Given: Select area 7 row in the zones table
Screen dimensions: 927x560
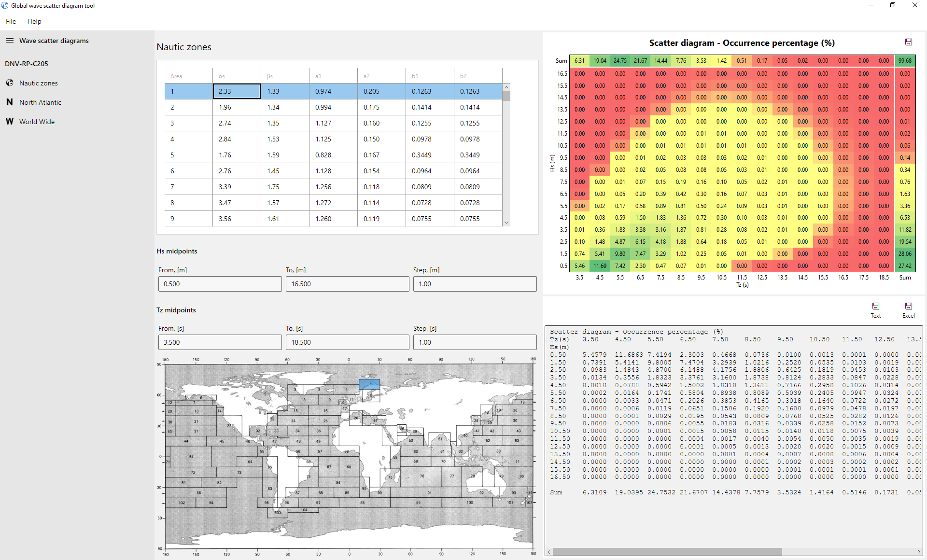Looking at the screenshot, I should click(333, 187).
